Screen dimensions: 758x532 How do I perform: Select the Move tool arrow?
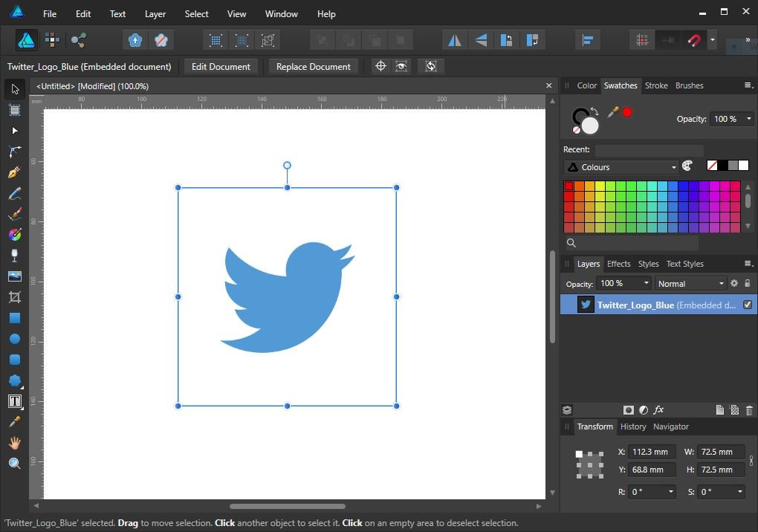pyautogui.click(x=15, y=89)
